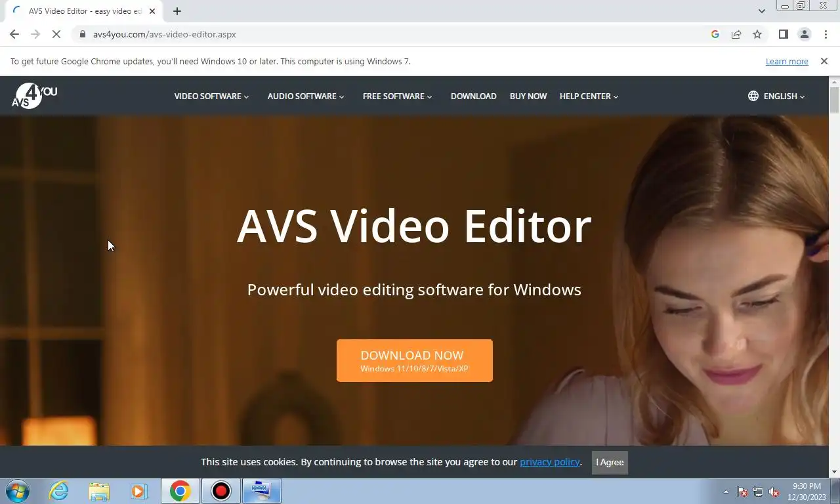
Task: Click the network tray icon
Action: 758,492
